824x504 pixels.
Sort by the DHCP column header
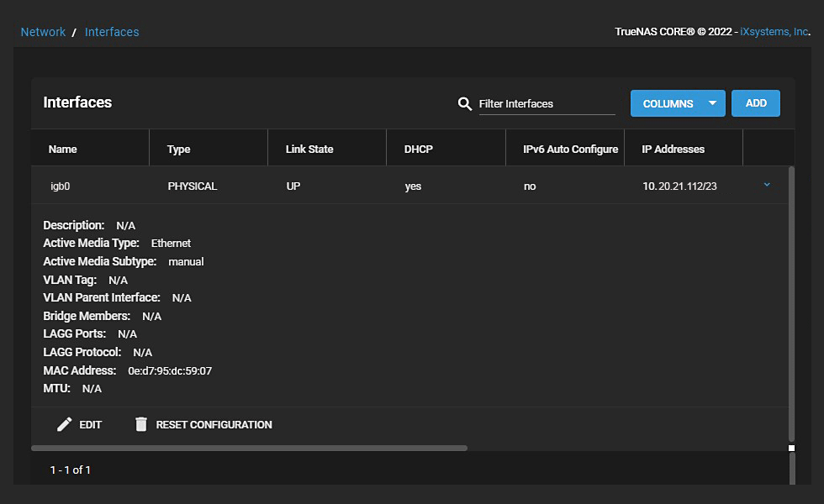tap(418, 150)
